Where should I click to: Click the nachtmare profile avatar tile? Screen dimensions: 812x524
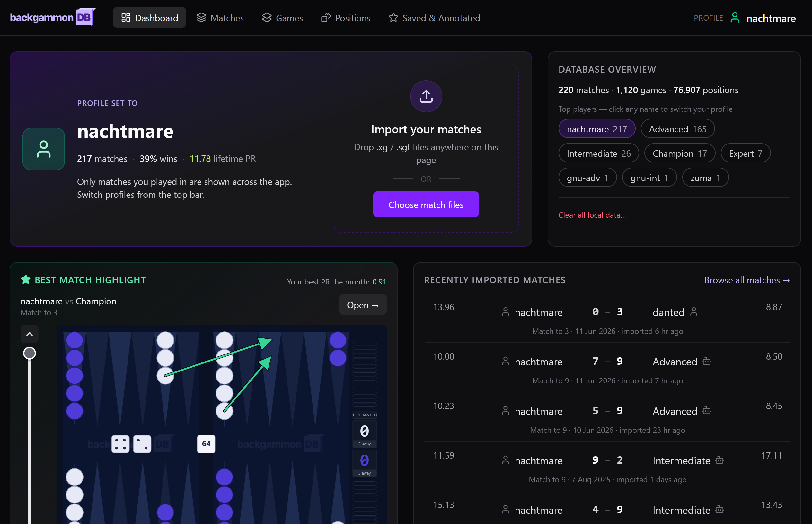click(x=44, y=149)
